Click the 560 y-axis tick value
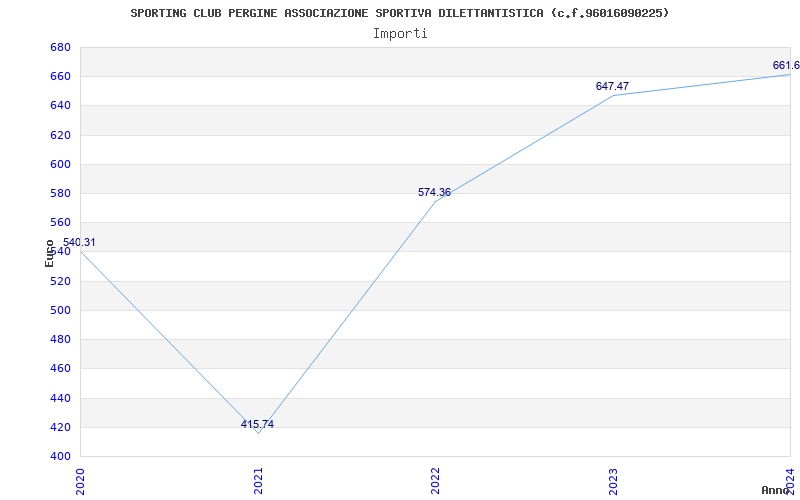 click(x=60, y=222)
